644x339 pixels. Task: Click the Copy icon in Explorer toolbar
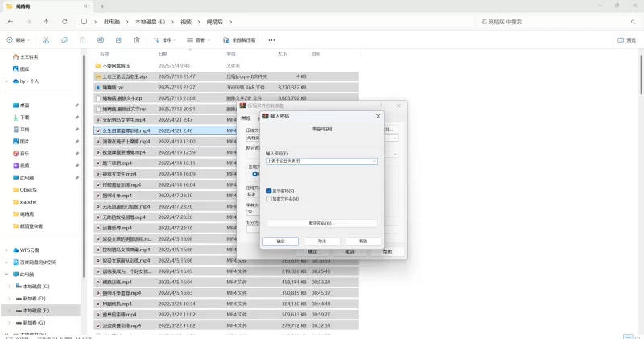point(64,40)
